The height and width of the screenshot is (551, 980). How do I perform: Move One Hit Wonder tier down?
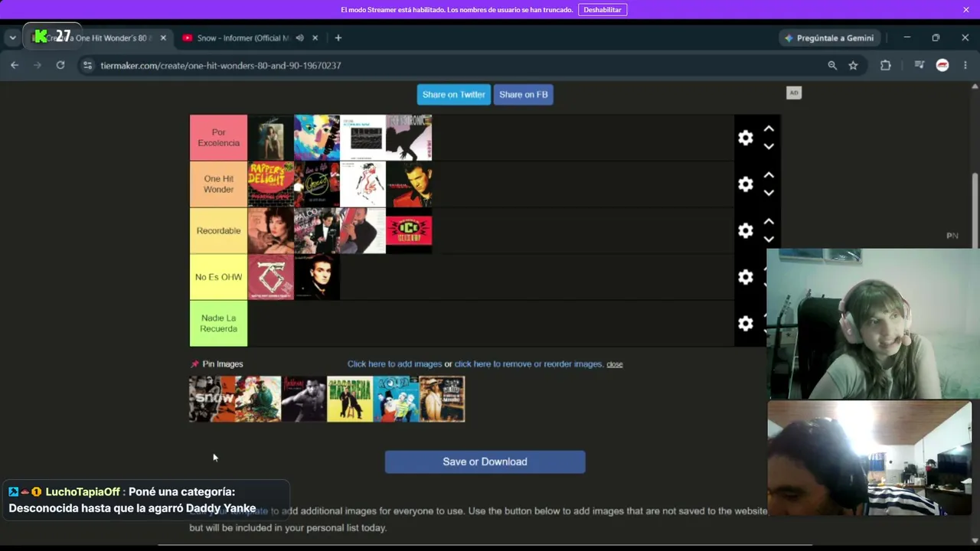pyautogui.click(x=769, y=193)
